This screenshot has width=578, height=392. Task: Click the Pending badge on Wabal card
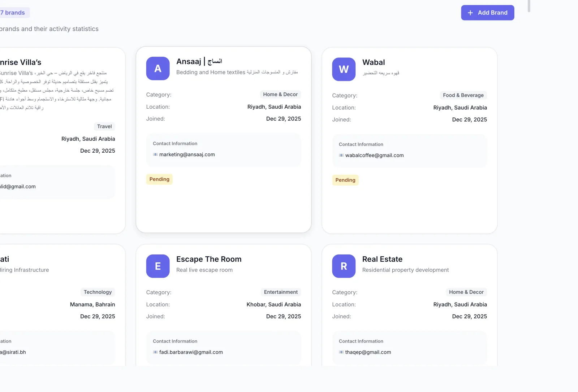pyautogui.click(x=345, y=180)
